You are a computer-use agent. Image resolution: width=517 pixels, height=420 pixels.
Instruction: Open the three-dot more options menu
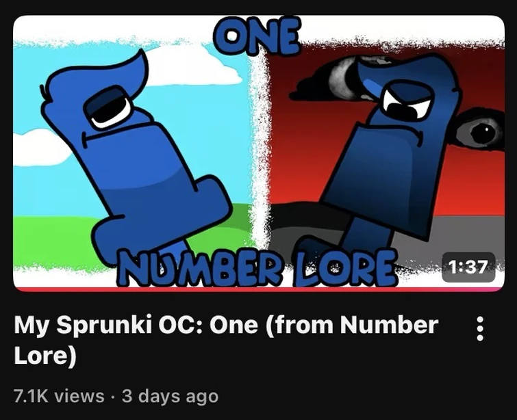coord(480,328)
